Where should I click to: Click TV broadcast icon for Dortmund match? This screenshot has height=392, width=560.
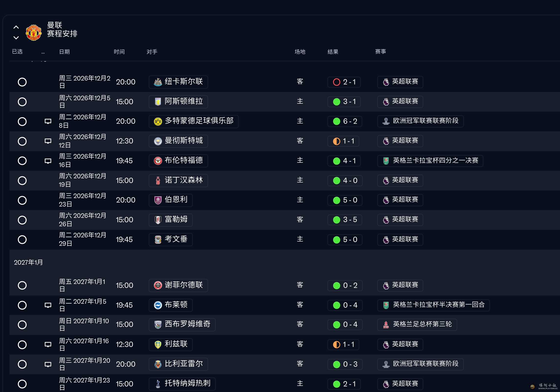click(48, 121)
